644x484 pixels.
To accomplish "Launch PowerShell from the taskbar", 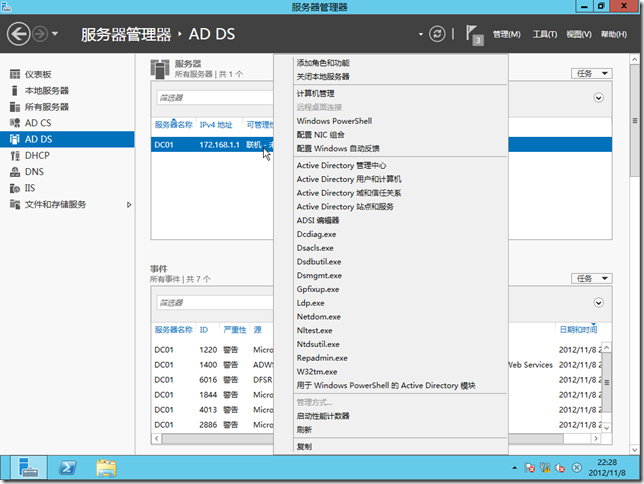I will 67,468.
